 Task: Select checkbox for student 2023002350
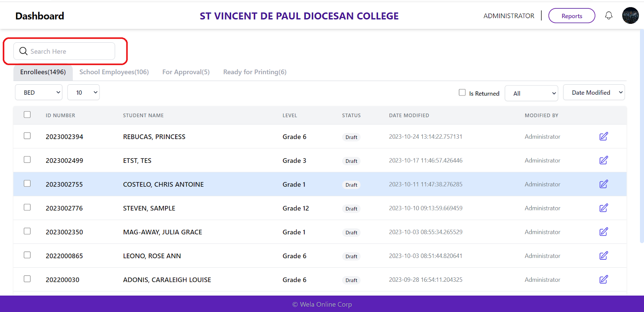(27, 231)
